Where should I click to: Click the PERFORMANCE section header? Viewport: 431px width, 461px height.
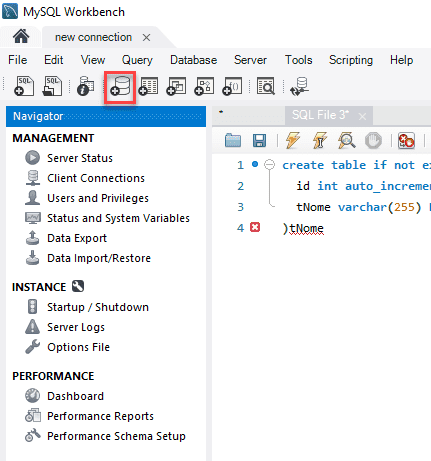53,376
